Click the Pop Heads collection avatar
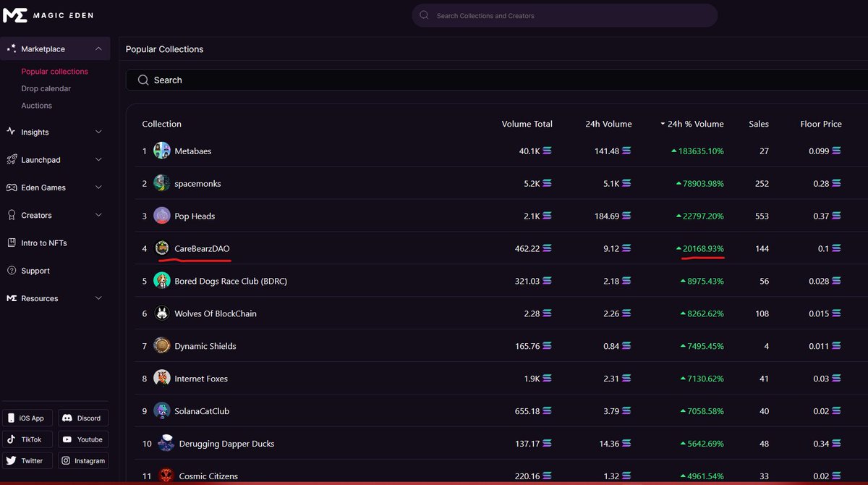The height and width of the screenshot is (485, 868). [162, 216]
